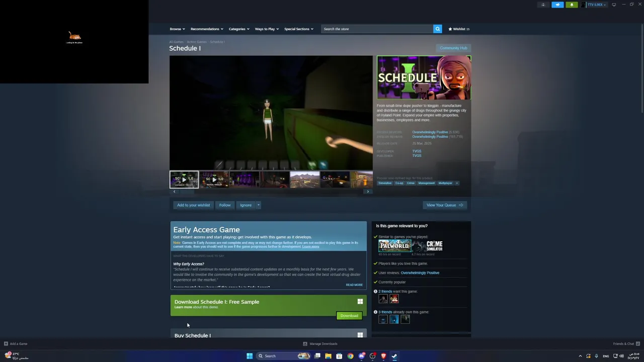This screenshot has height=362, width=644.
Task: Open File Explorer from taskbar
Action: [x=328, y=356]
